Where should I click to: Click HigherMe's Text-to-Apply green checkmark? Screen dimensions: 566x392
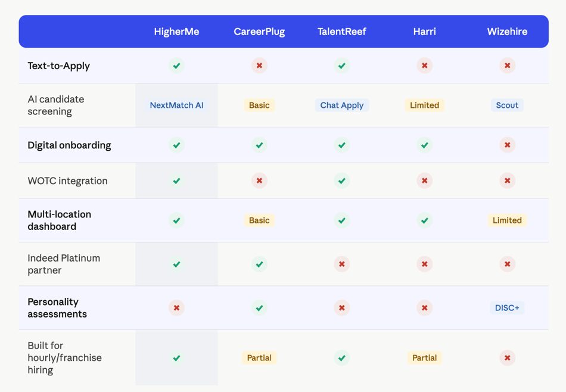[176, 66]
